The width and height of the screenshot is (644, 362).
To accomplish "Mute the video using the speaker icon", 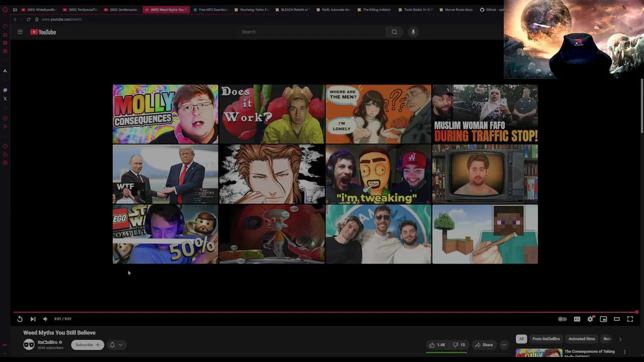I will tap(45, 319).
